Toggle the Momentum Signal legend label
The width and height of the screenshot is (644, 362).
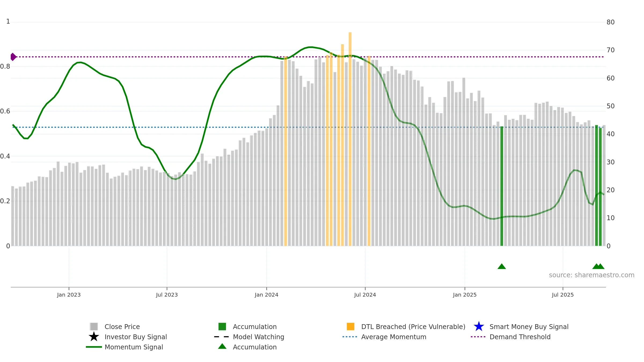(134, 347)
